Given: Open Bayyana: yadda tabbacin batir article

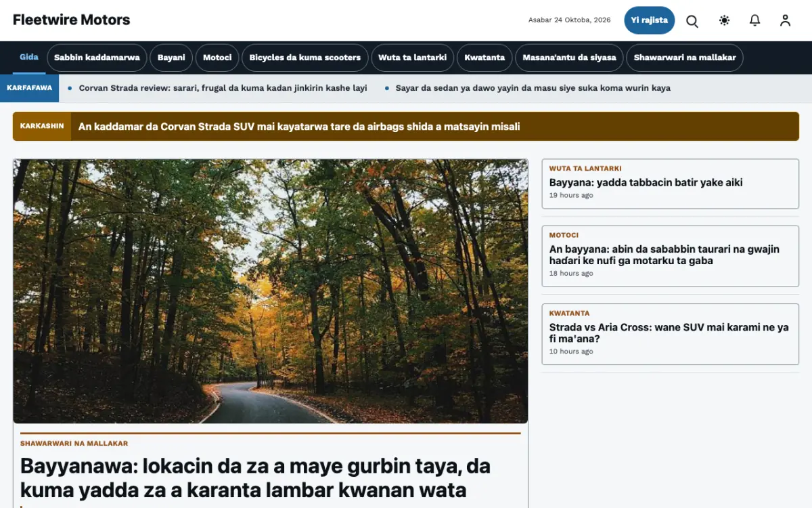Looking at the screenshot, I should 646,182.
